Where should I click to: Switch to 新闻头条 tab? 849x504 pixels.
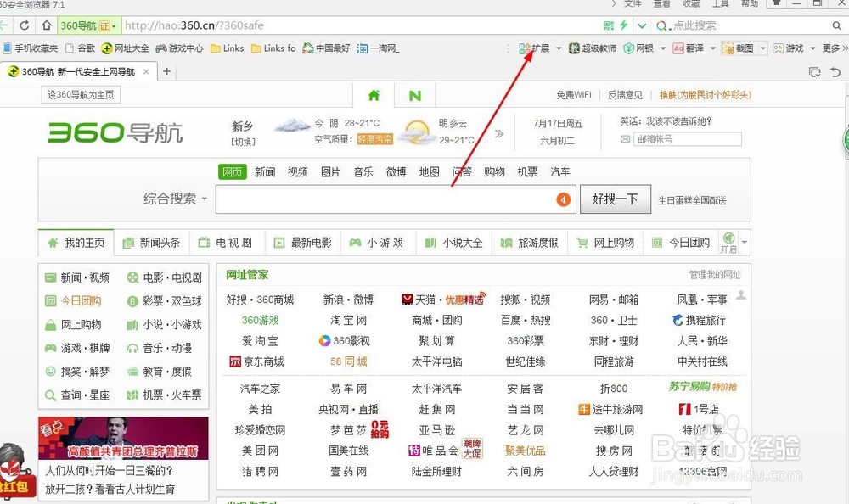coord(152,243)
